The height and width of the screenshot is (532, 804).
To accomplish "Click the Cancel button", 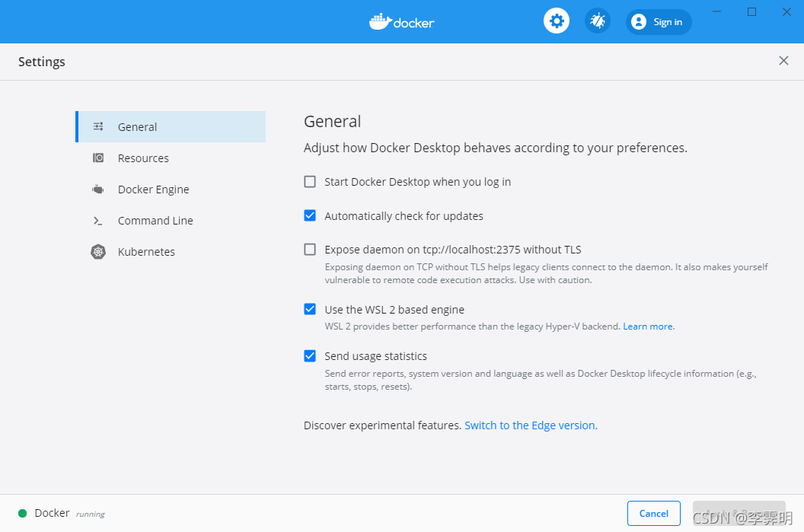I will coord(654,513).
